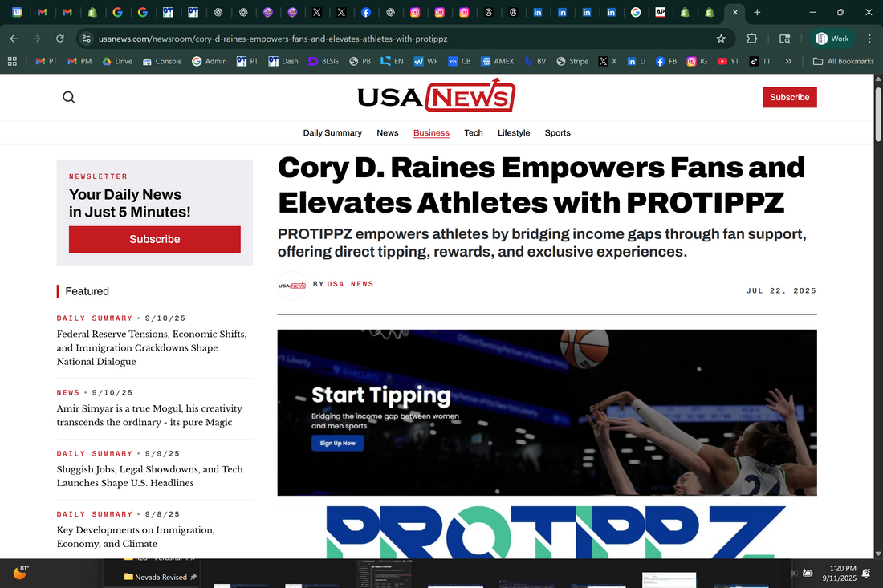Open the Stripe bookmark
The height and width of the screenshot is (588, 883).
(x=572, y=61)
